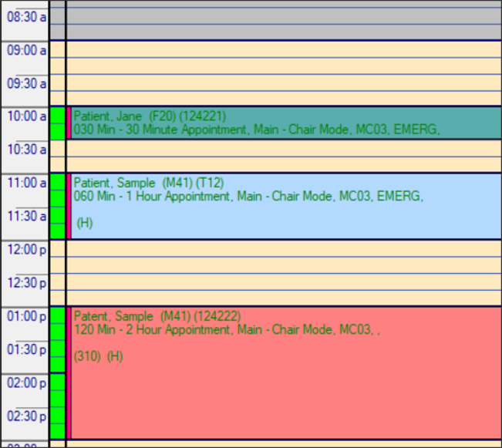
Task: Click the 09:00 a time label
Action: coord(26,50)
